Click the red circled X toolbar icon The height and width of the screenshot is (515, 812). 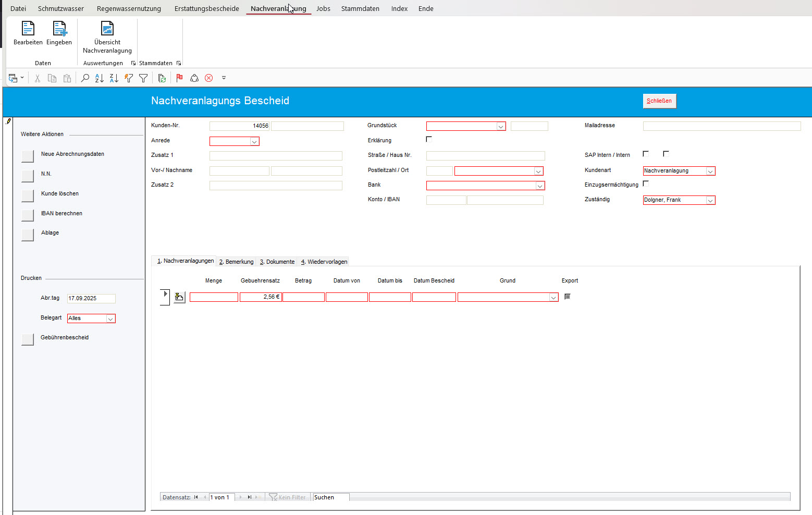coord(208,78)
